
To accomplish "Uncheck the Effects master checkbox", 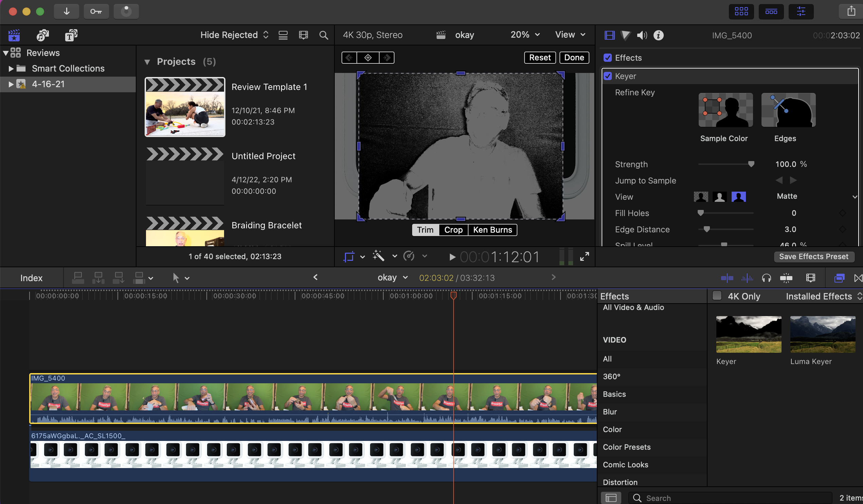I will click(x=607, y=58).
